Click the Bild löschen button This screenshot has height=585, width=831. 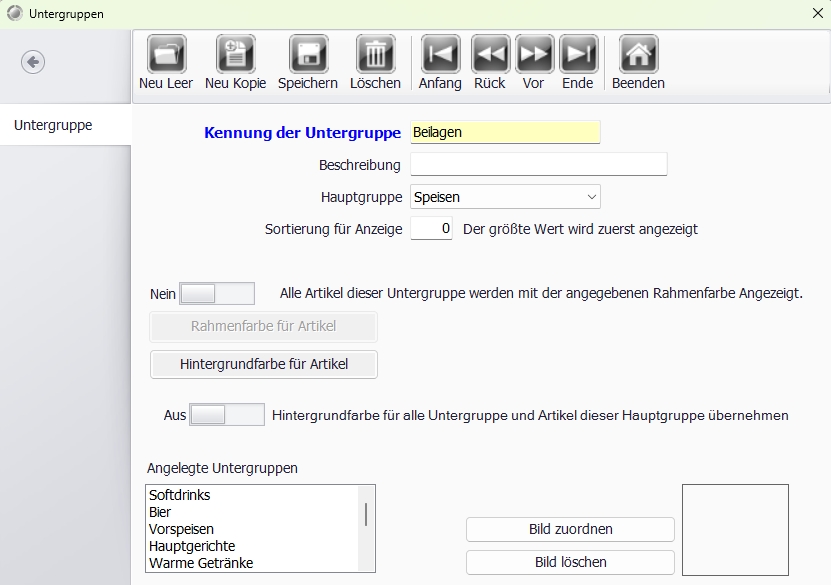[x=570, y=562]
